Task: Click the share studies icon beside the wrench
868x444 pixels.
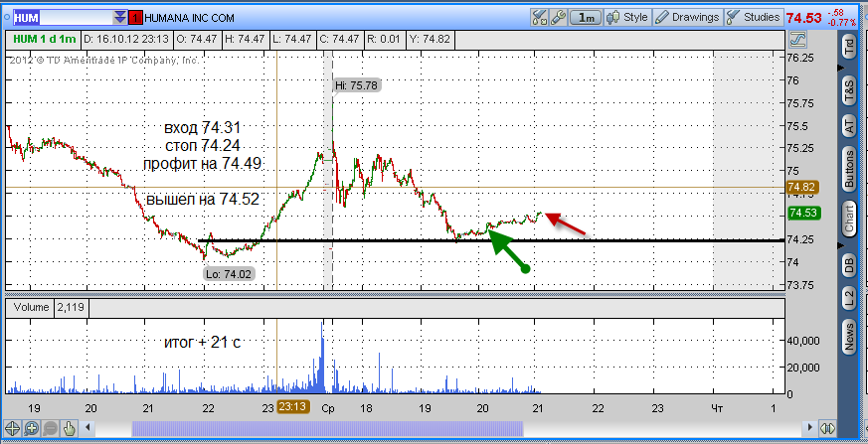Action: click(x=540, y=18)
